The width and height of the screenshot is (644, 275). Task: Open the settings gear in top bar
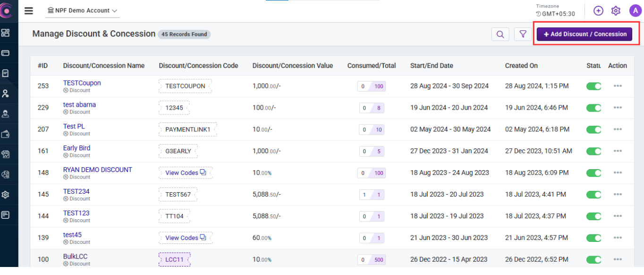point(616,10)
